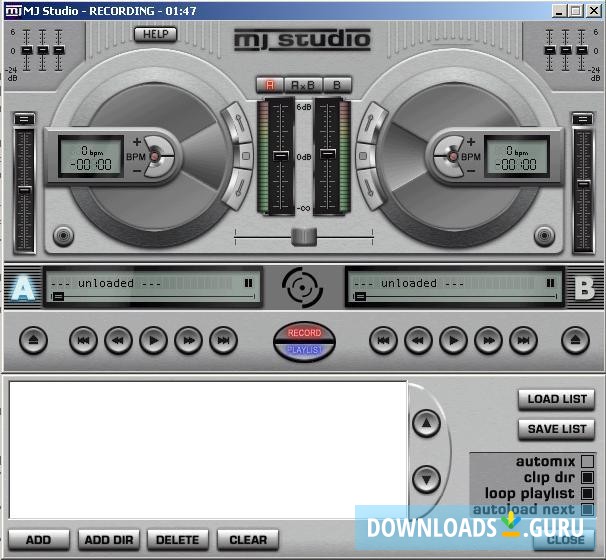Click deck A pitch bend up arrow
The width and height of the screenshot is (606, 560).
tap(239, 123)
